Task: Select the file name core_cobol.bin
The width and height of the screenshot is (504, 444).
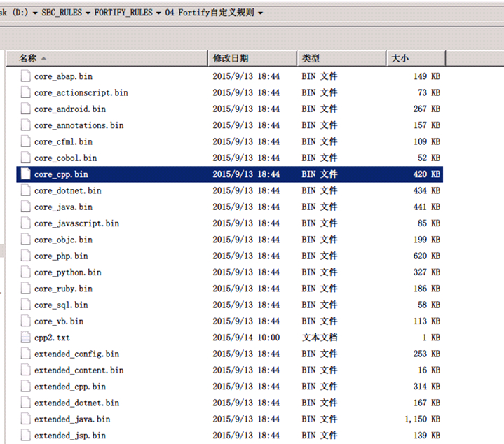Action: click(x=66, y=158)
